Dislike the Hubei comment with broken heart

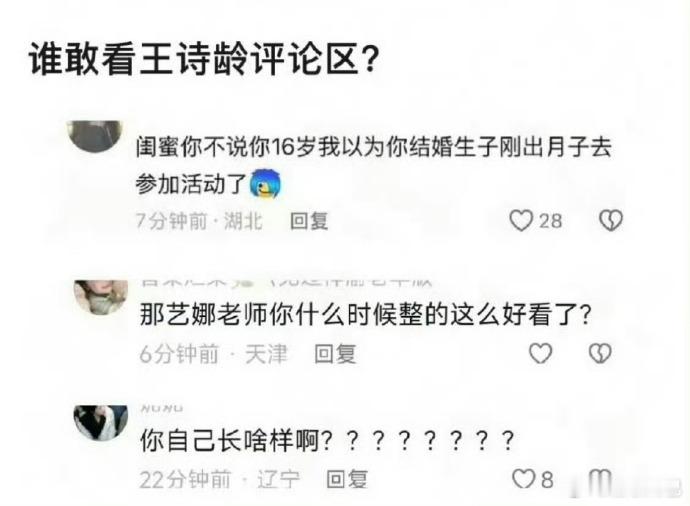pos(611,220)
